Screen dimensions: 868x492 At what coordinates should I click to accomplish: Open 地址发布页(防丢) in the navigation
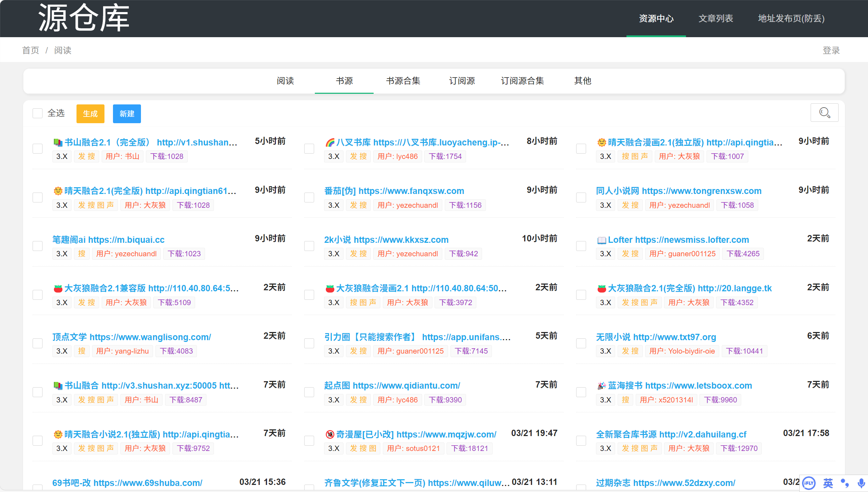pos(791,18)
